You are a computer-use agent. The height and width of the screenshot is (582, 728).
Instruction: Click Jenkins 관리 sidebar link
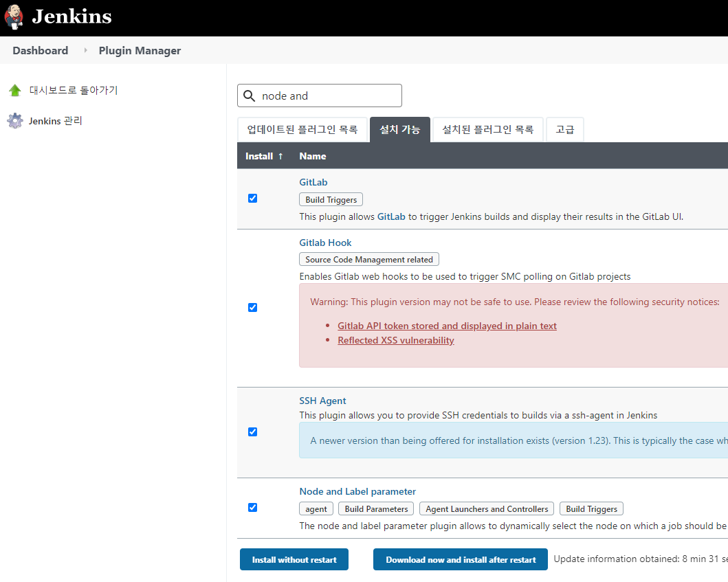[x=55, y=121]
